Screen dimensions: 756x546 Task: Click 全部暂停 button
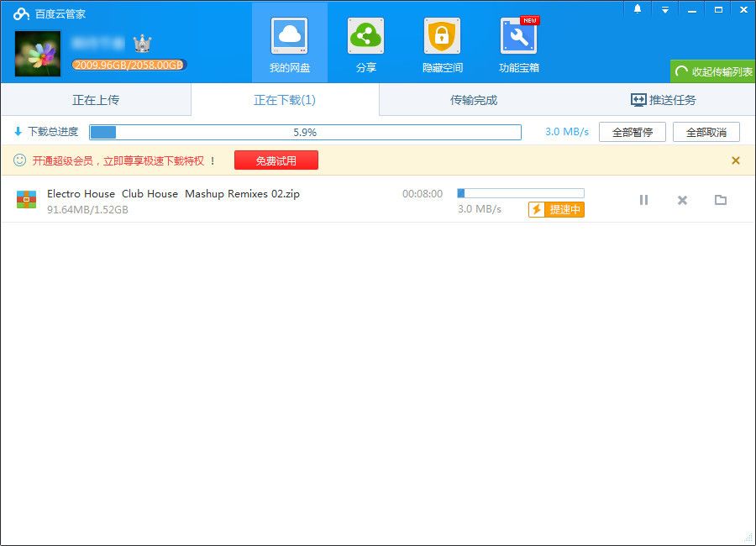pyautogui.click(x=632, y=132)
